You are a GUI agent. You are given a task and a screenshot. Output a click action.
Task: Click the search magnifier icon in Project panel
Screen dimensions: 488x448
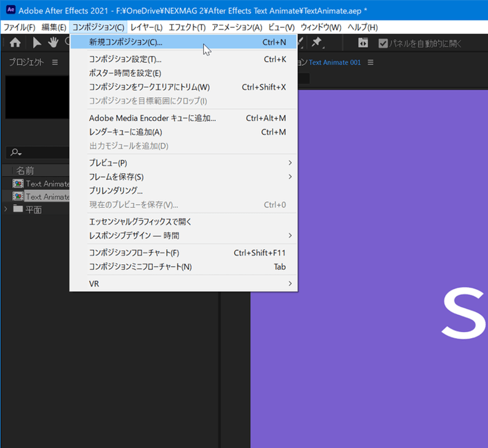pyautogui.click(x=16, y=152)
